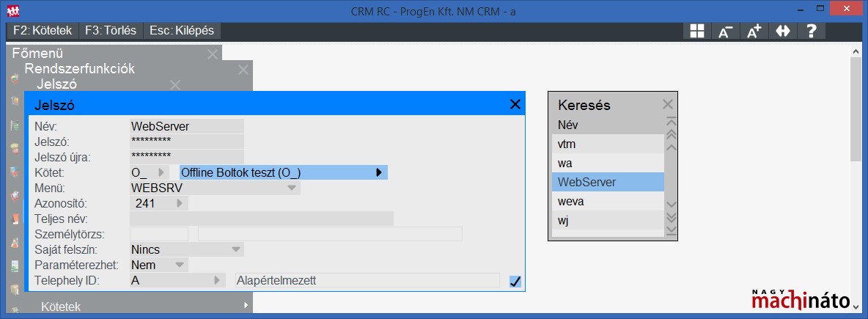Click the horizontal double-arrow width icon
This screenshot has width=868, height=319.
[x=782, y=31]
